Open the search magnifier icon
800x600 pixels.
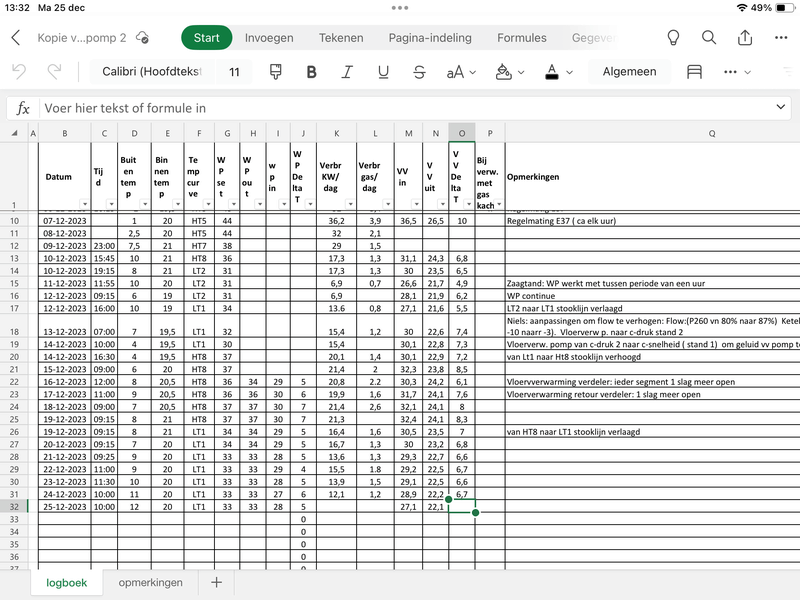(709, 38)
